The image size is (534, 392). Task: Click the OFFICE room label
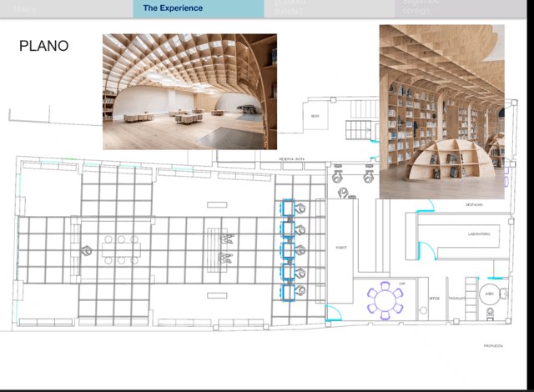click(x=434, y=298)
